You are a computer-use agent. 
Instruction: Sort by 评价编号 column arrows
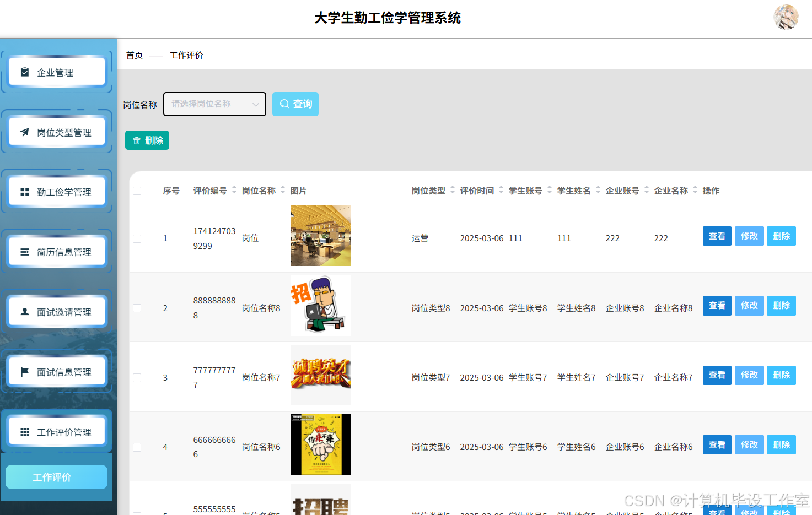tap(234, 190)
